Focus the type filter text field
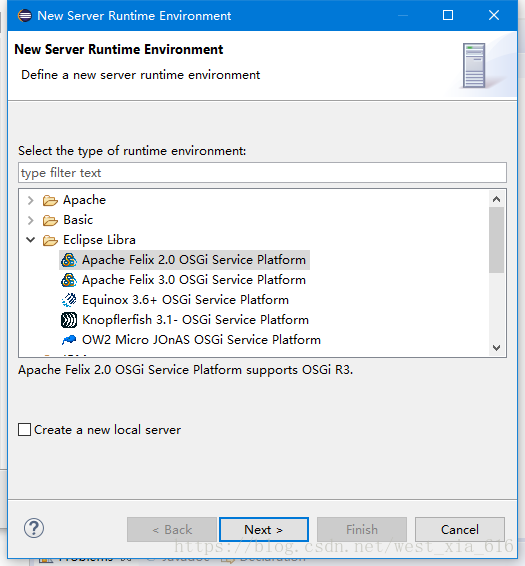Image resolution: width=525 pixels, height=566 pixels. (x=262, y=173)
